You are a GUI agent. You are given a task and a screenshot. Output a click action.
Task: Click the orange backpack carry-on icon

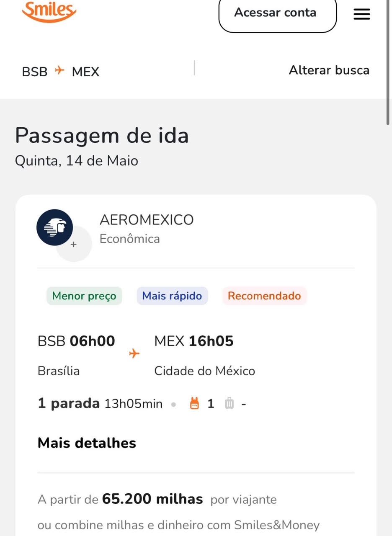click(x=194, y=404)
